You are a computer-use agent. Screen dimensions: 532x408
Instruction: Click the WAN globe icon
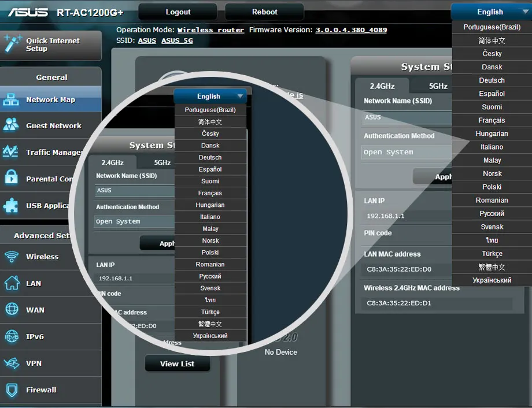coord(12,309)
